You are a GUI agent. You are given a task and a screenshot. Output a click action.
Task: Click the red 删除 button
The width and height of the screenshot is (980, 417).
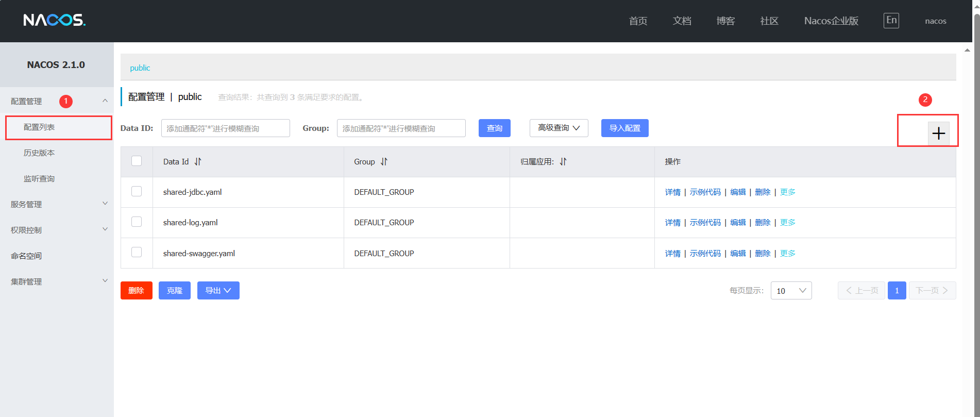[137, 291]
